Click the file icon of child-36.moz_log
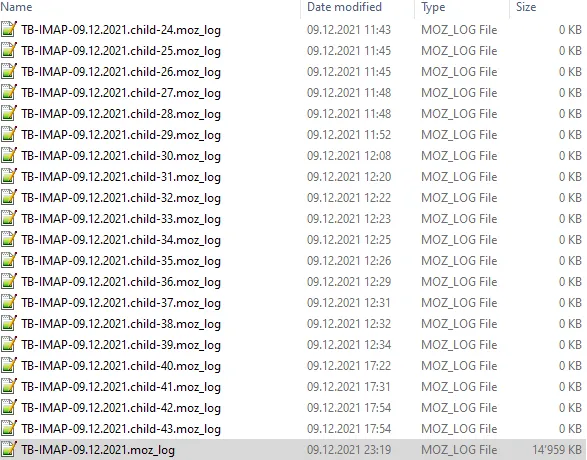This screenshot has height=460, width=587. pos(9,281)
